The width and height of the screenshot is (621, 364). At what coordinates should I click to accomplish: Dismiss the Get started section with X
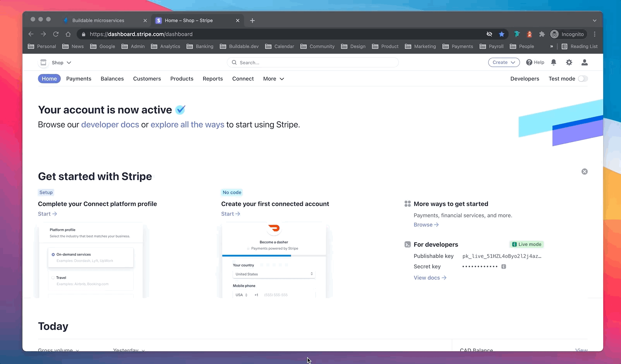585,172
